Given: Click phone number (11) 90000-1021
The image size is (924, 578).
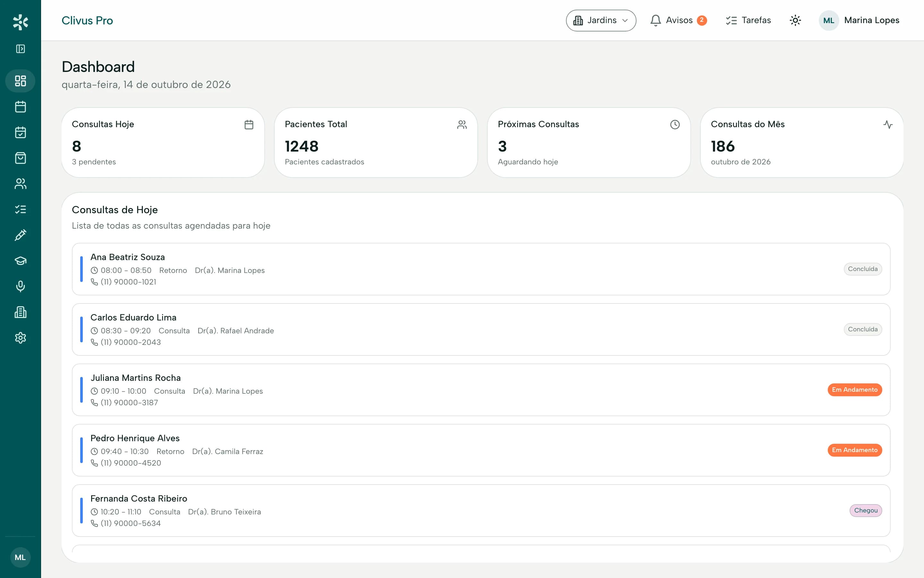Looking at the screenshot, I should click(x=128, y=282).
